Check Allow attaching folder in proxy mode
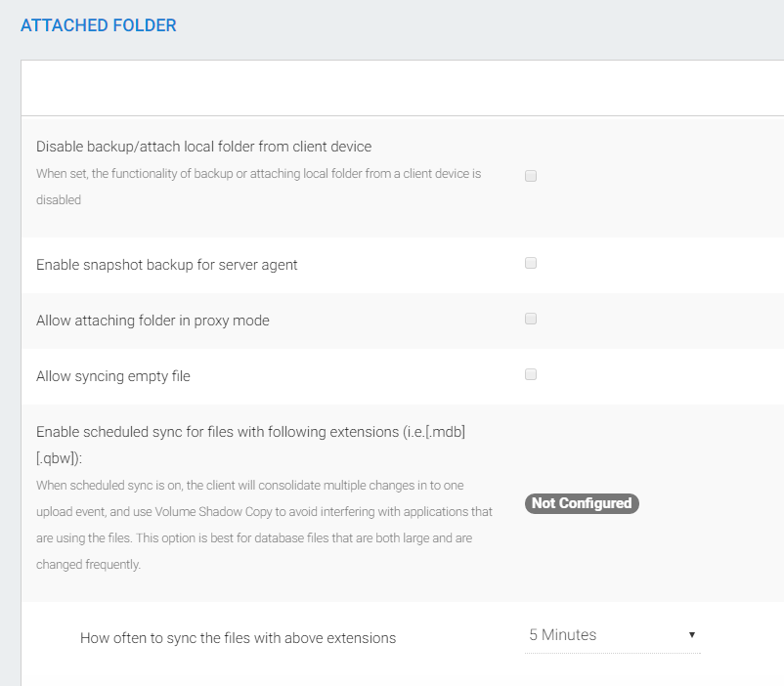This screenshot has height=686, width=784. (531, 319)
